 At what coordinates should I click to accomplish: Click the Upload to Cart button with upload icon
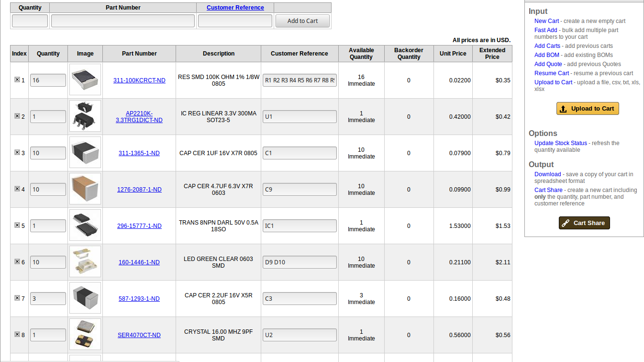click(588, 108)
